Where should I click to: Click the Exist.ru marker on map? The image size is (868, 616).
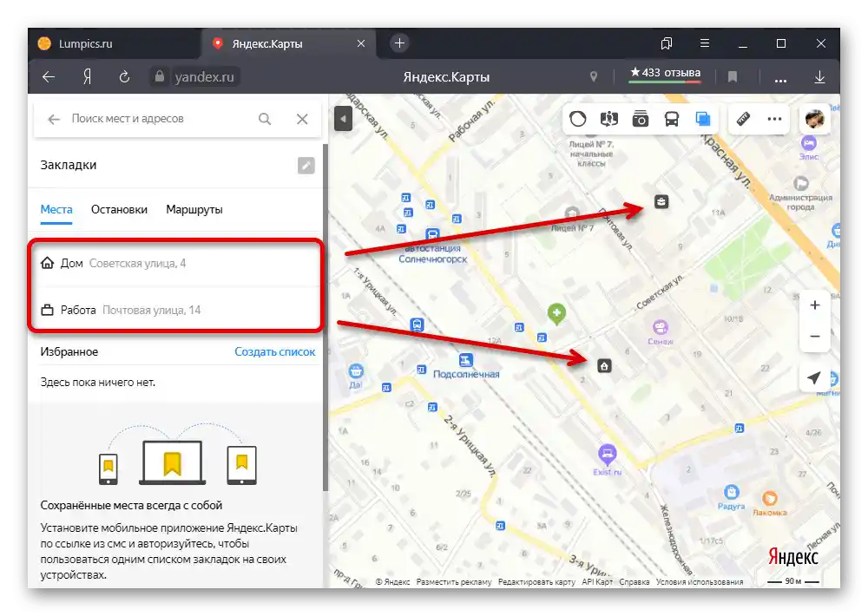(x=608, y=455)
